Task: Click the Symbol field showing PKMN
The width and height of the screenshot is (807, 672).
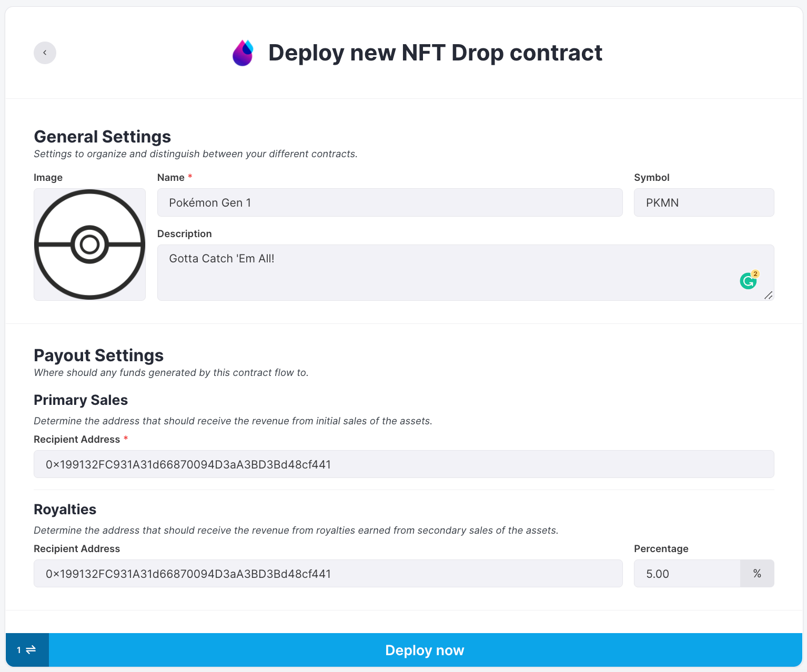Action: point(704,202)
